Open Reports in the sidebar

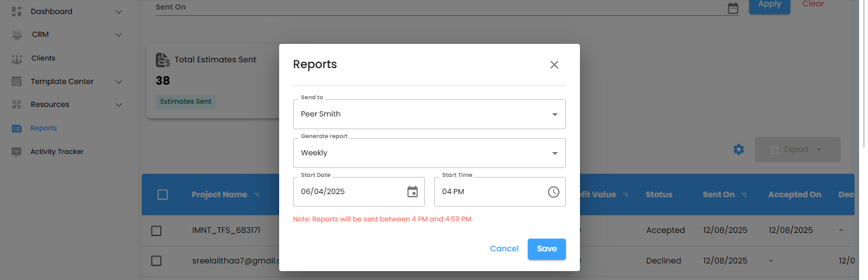click(x=43, y=128)
